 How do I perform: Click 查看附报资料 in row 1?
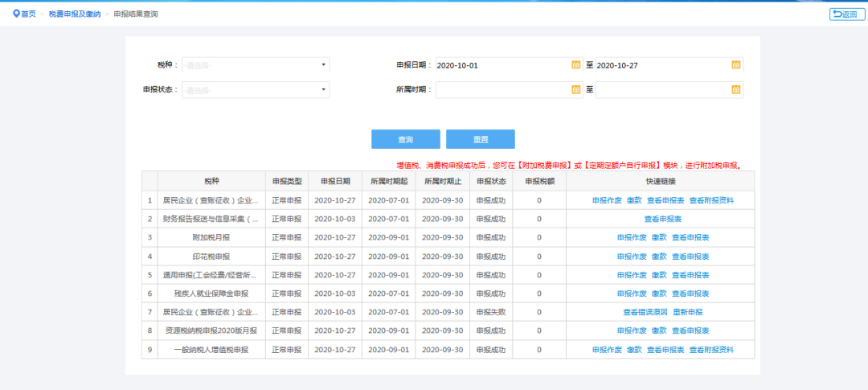pos(711,200)
